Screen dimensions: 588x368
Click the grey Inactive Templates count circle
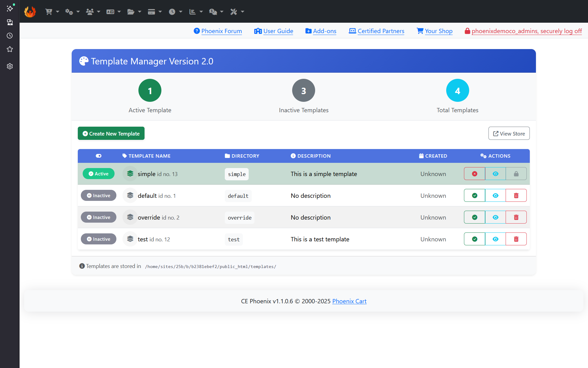point(303,90)
